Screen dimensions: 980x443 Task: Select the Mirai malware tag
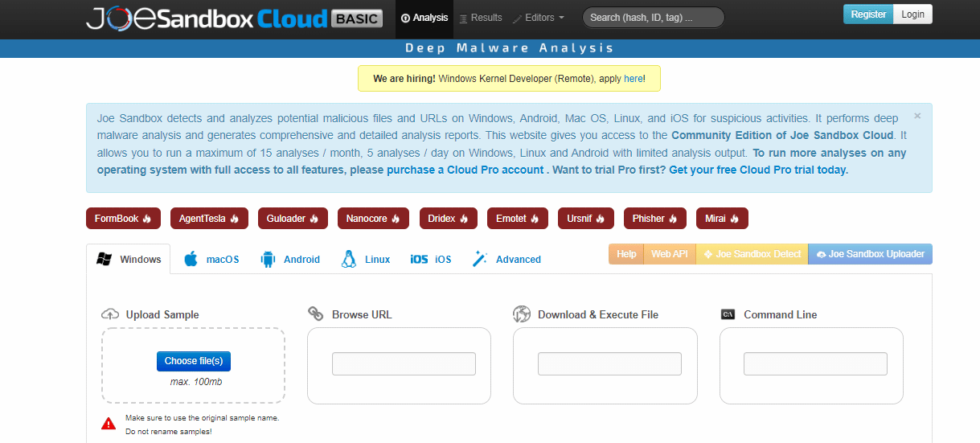coord(722,219)
